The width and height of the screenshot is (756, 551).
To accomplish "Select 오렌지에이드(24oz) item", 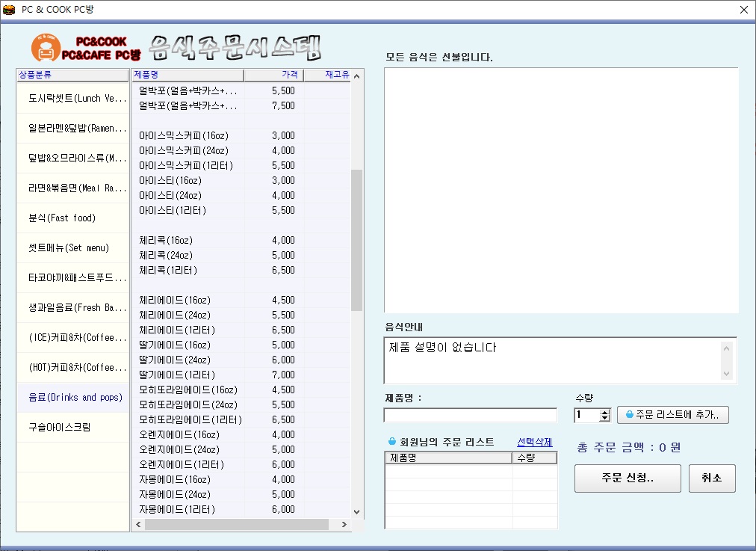I will [241, 449].
